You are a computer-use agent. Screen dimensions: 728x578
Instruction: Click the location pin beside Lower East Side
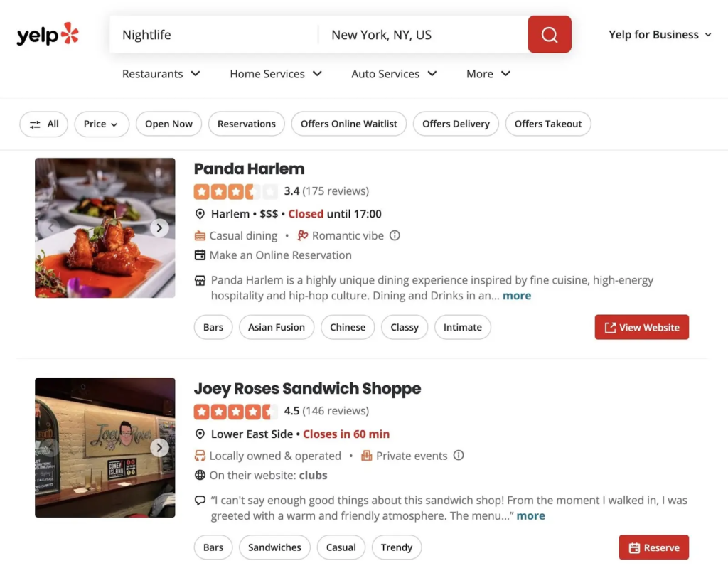click(x=200, y=434)
